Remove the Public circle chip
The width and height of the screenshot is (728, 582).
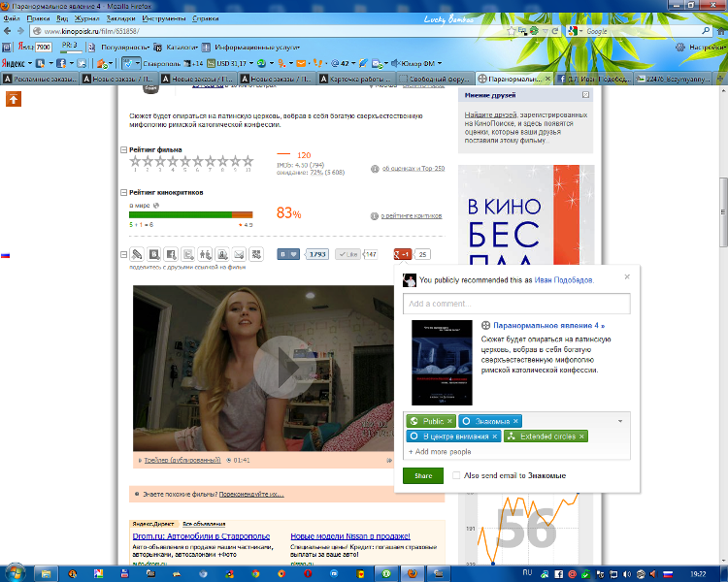point(449,421)
